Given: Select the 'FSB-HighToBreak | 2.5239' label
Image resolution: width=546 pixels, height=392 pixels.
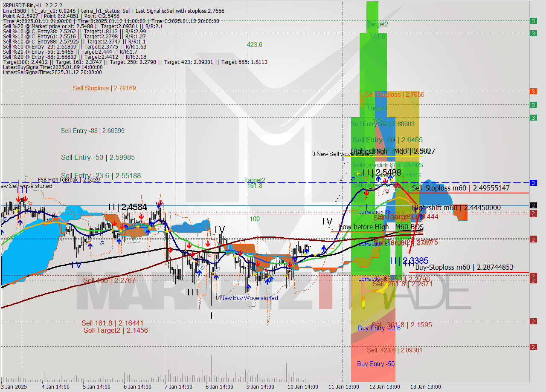Looking at the screenshot, I should coord(69,180).
